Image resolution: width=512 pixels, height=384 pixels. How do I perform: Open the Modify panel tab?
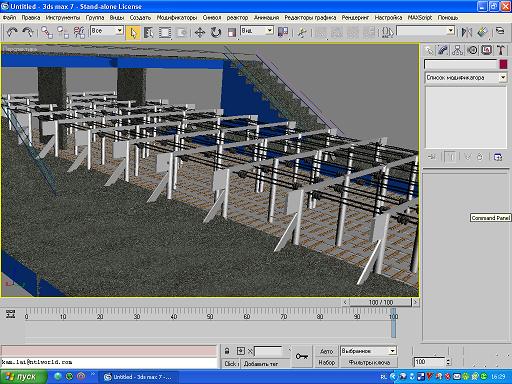[443, 50]
